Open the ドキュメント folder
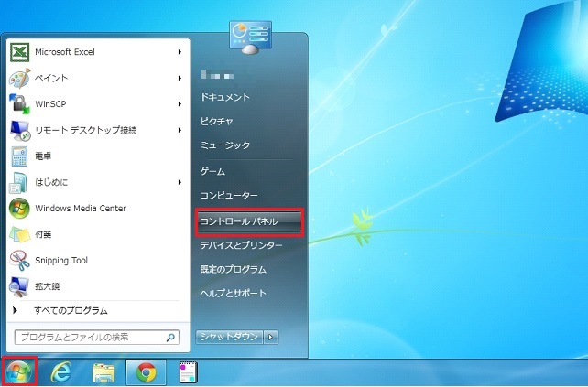 pos(225,97)
